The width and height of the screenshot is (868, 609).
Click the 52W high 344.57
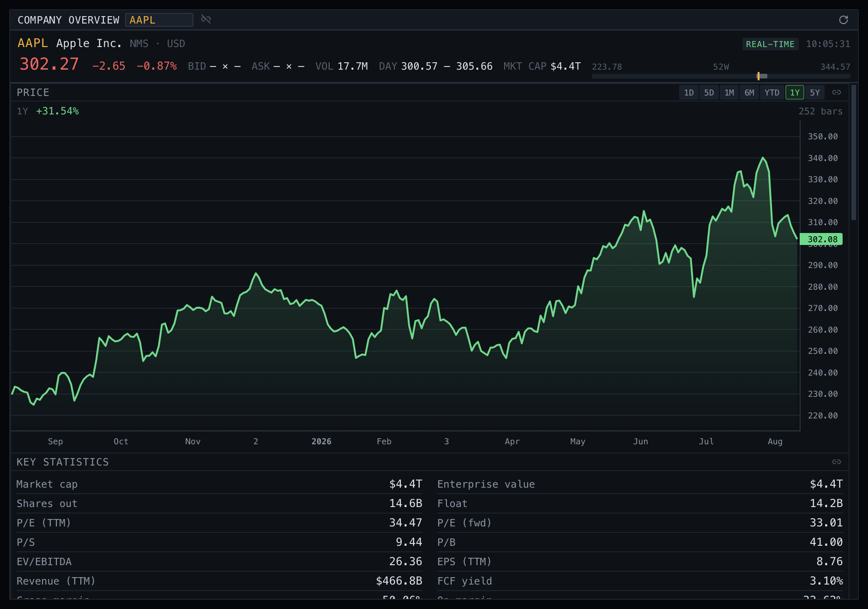tap(835, 67)
